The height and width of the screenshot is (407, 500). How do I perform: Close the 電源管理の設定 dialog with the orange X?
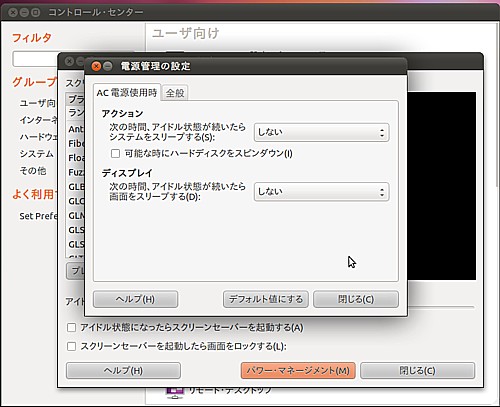pyautogui.click(x=96, y=66)
